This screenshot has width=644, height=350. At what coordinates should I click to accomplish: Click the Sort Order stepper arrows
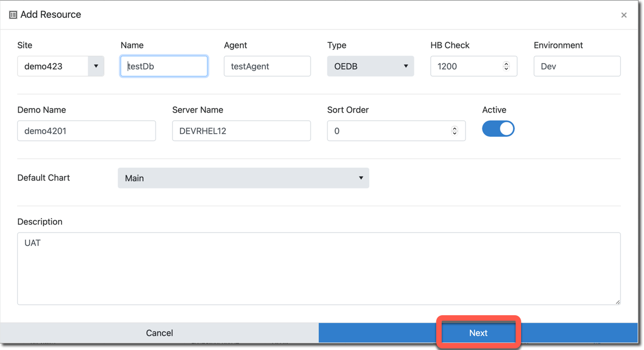click(x=454, y=131)
